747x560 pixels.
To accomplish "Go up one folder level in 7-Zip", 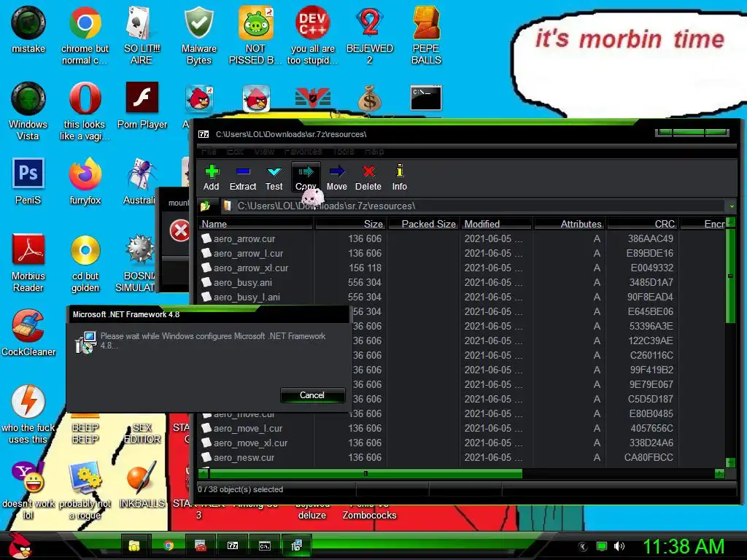I will pos(205,206).
